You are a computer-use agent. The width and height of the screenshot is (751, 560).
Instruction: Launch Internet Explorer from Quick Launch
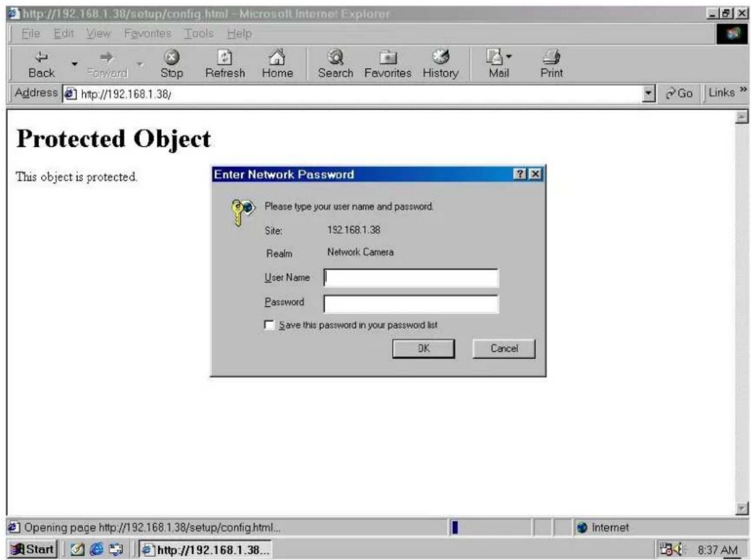point(97,550)
